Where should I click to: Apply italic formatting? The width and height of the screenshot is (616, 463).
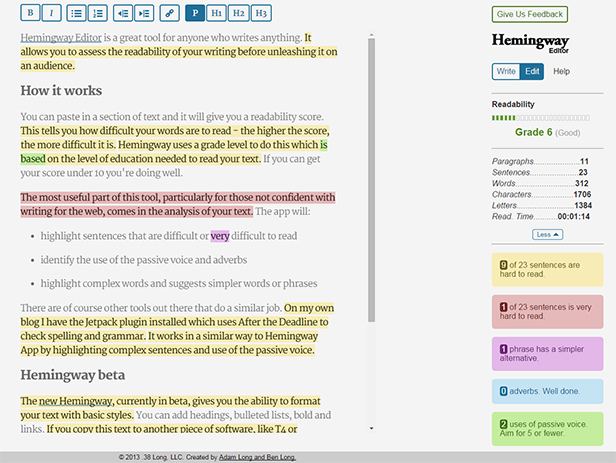(x=52, y=14)
